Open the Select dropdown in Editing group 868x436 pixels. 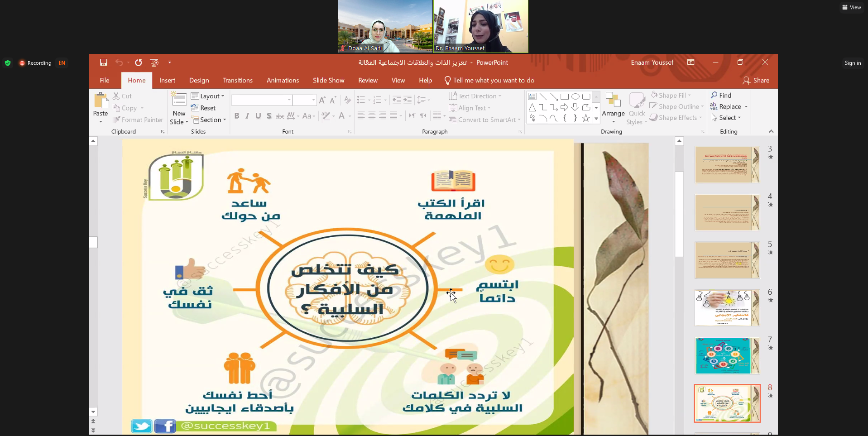pyautogui.click(x=726, y=118)
